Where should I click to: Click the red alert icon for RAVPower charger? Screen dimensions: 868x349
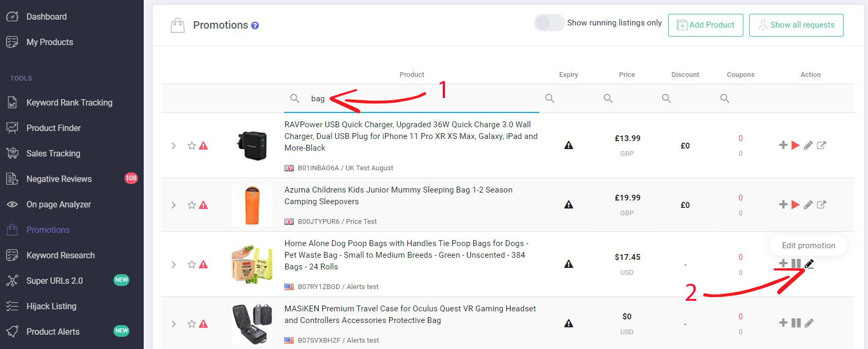[x=203, y=145]
